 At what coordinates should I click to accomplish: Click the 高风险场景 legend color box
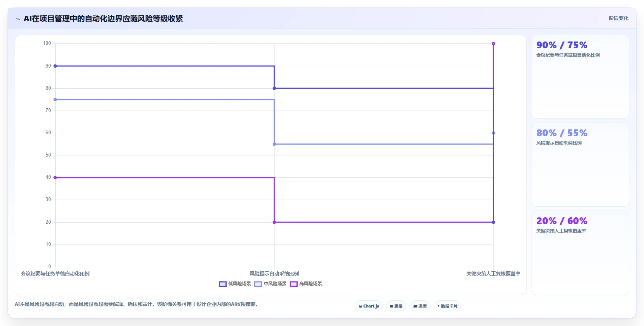coord(293,284)
